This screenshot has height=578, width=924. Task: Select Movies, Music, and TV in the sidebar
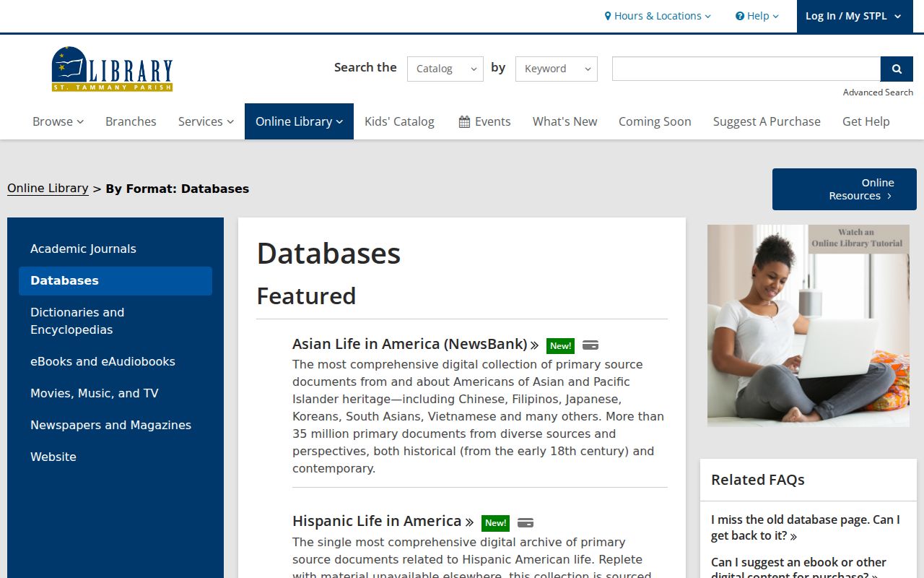115,393
